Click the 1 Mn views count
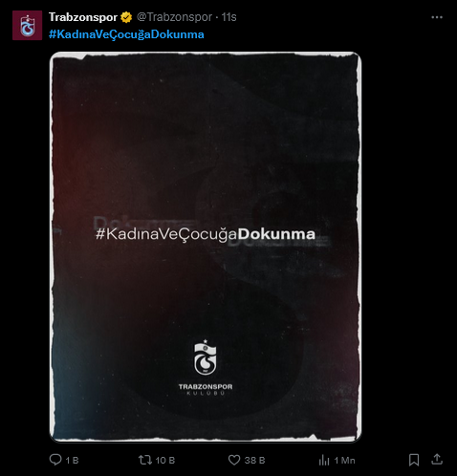The height and width of the screenshot is (476, 457). click(344, 461)
